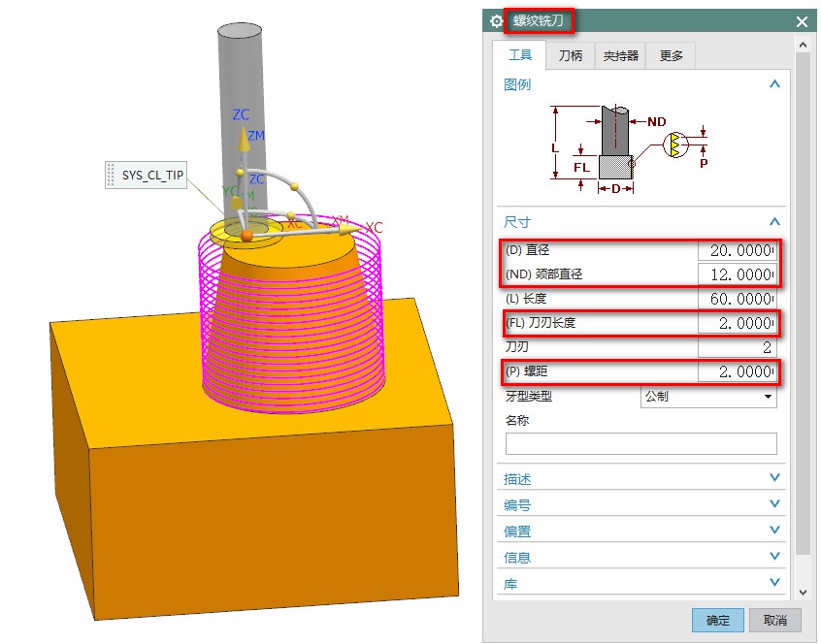Click the thread mill tool diagram
Image resolution: width=821 pixels, height=644 pixels.
629,147
